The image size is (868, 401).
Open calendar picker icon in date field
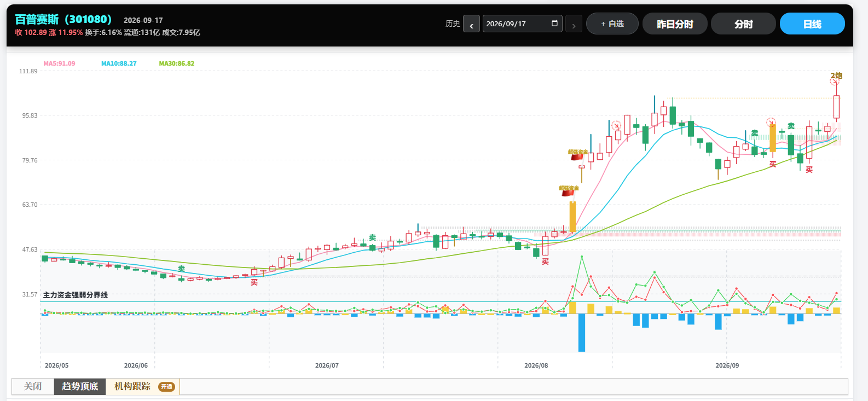[554, 24]
